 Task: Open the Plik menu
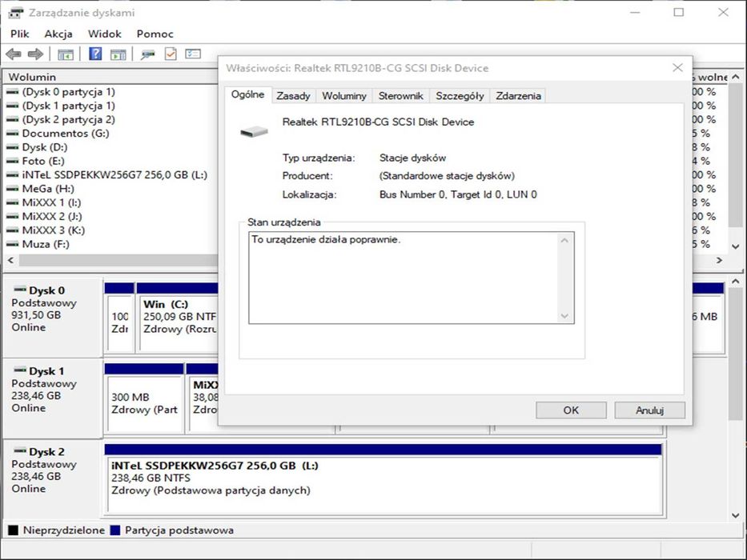point(19,34)
